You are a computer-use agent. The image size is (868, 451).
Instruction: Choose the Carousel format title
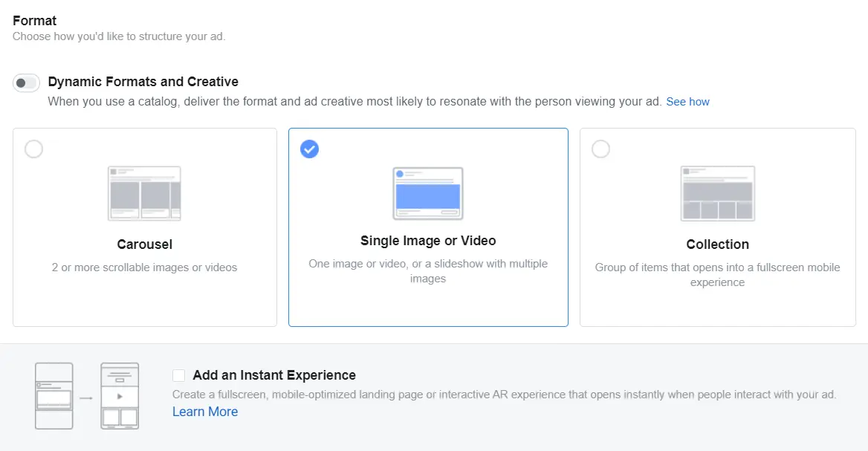point(144,244)
